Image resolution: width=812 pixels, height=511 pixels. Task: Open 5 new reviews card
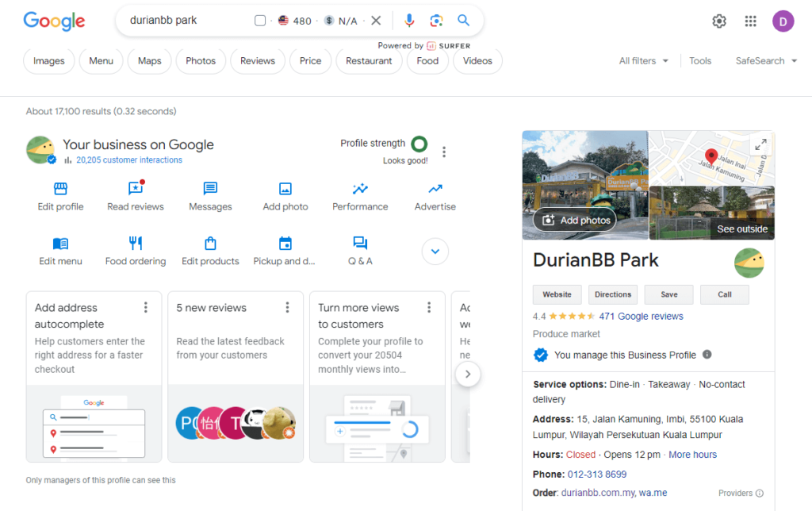[236, 377]
